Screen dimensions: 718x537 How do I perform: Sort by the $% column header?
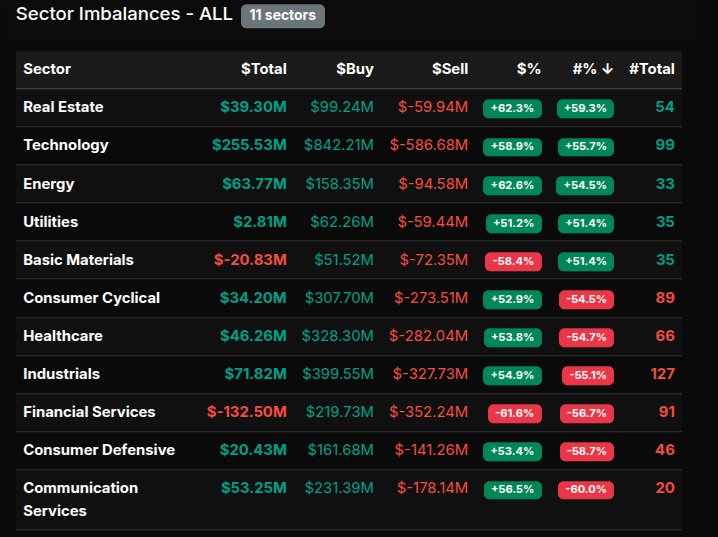tap(528, 69)
